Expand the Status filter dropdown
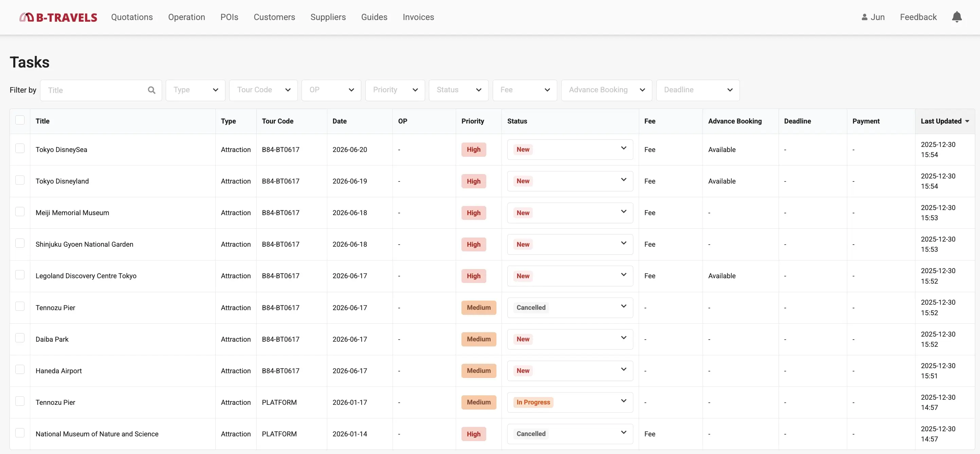 (x=458, y=90)
